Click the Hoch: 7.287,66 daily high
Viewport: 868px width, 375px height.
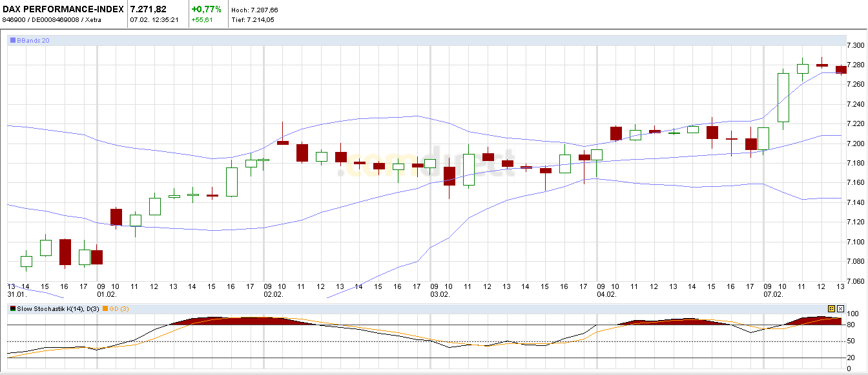(x=254, y=10)
